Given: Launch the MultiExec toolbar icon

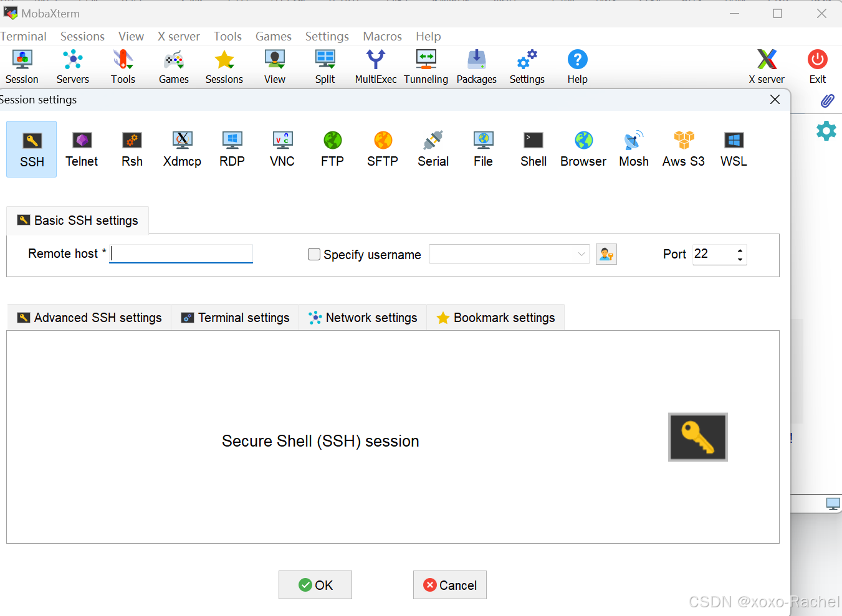Looking at the screenshot, I should tap(376, 67).
